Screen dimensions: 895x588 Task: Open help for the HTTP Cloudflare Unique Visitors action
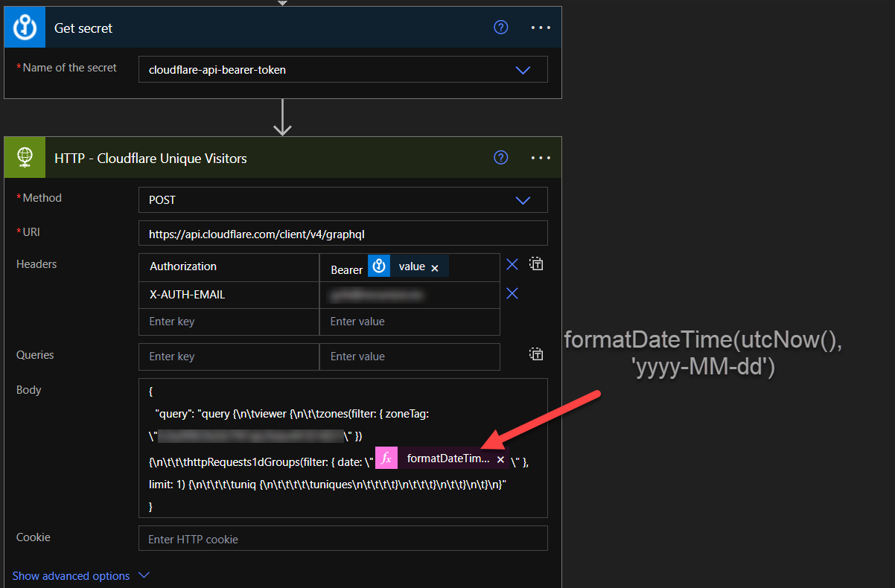coord(500,157)
